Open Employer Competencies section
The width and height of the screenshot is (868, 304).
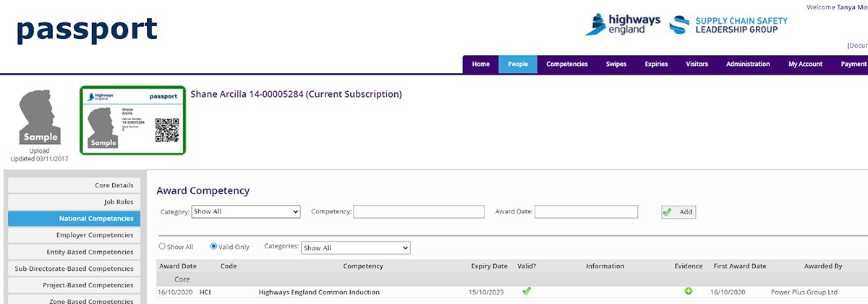pyautogui.click(x=75, y=235)
